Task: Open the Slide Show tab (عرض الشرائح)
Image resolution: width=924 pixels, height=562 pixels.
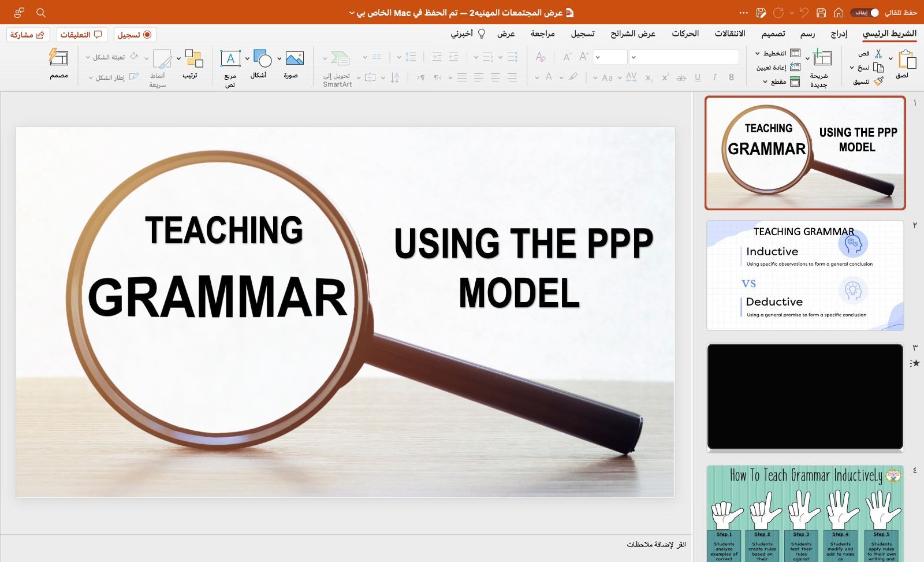Action: click(633, 34)
